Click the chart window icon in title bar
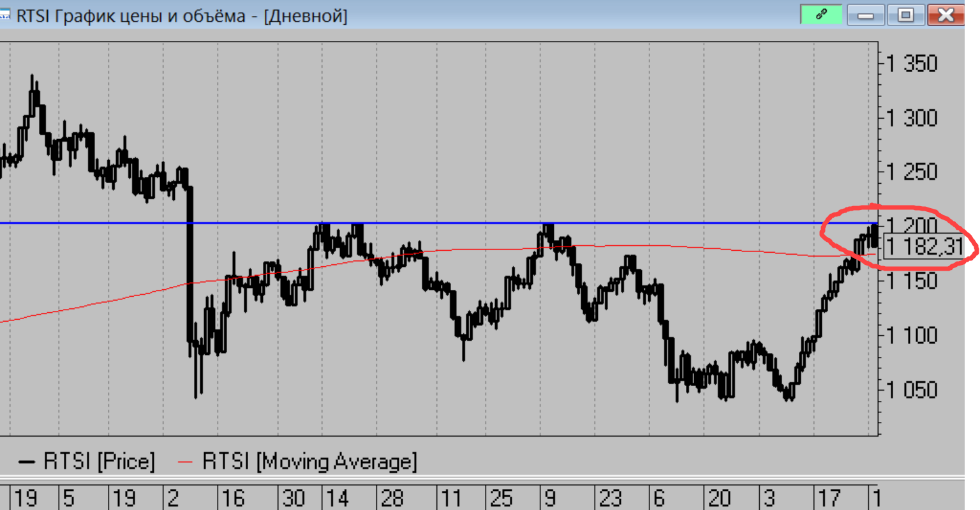The image size is (980, 510). coord(4,15)
